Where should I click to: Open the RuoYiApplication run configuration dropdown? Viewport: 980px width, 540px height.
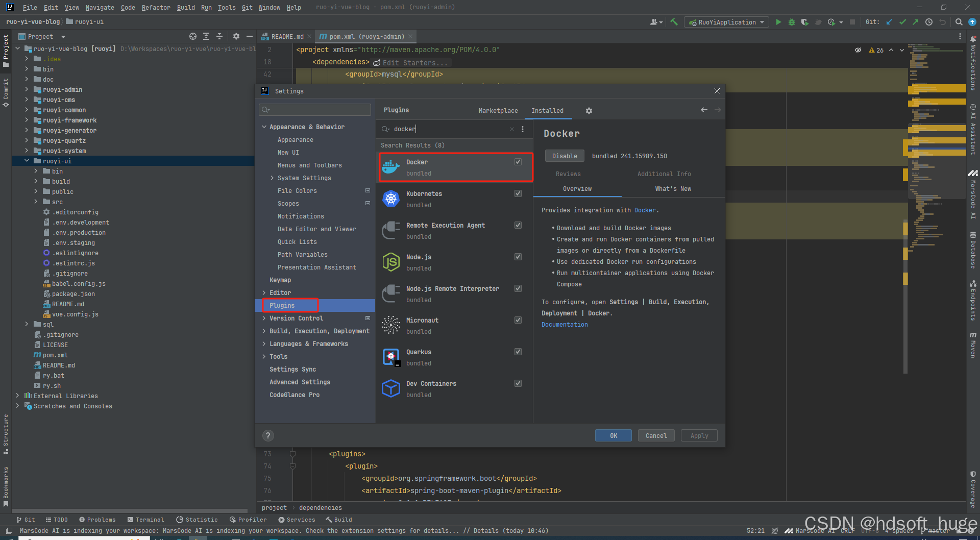coord(726,22)
